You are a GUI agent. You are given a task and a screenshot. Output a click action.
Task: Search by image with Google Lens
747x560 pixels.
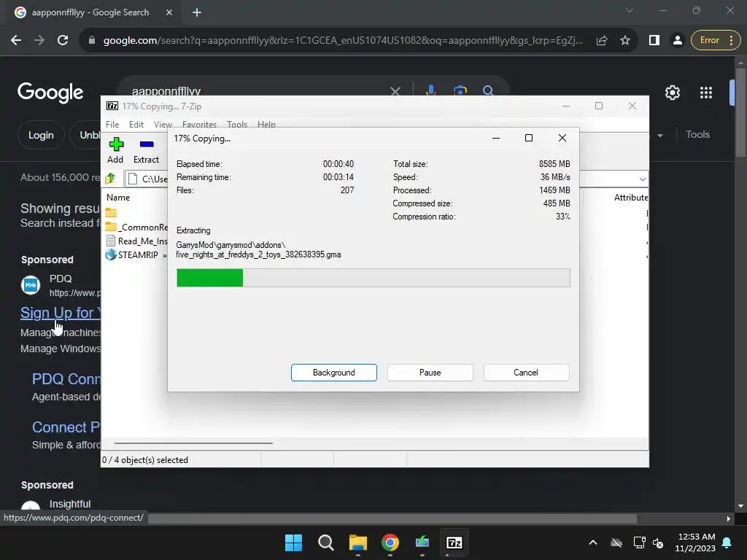coord(460,90)
